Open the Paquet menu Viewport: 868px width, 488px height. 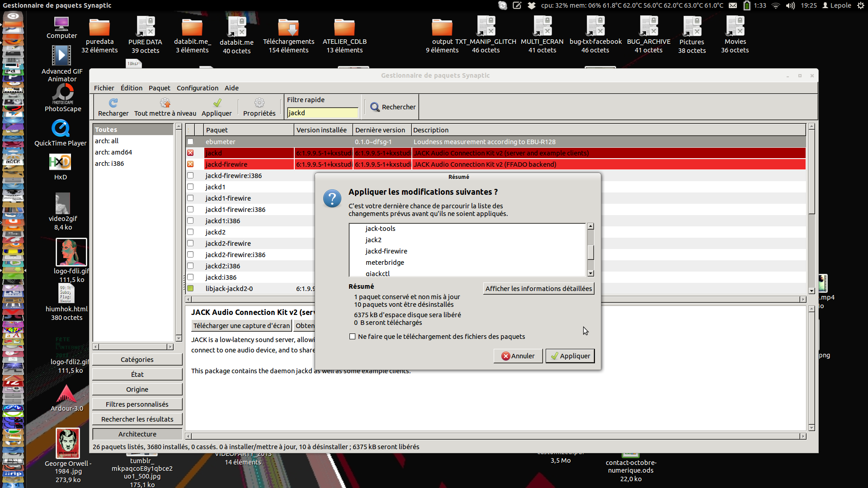[159, 88]
